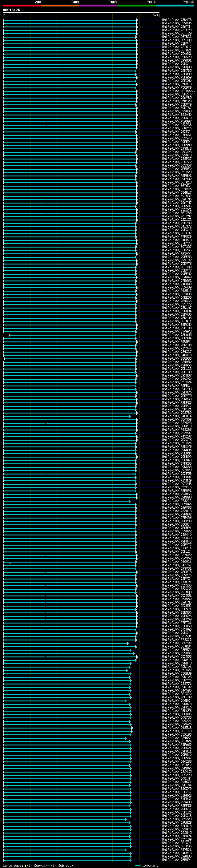Click the alignment bar for UniRef100_C6SY02
The image size is (197, 868).
66,643
